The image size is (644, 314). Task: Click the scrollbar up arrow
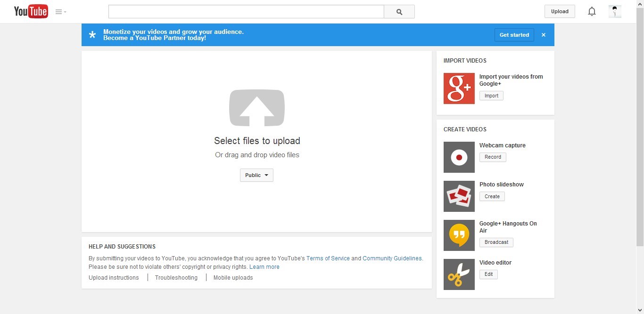pos(640,4)
